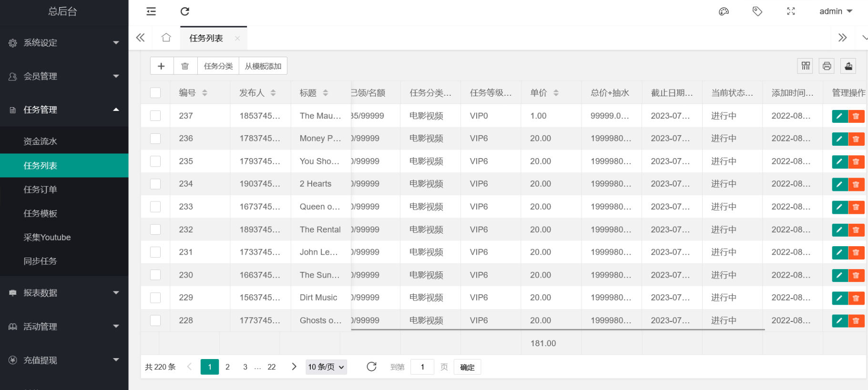Click the export table icon

point(848,66)
